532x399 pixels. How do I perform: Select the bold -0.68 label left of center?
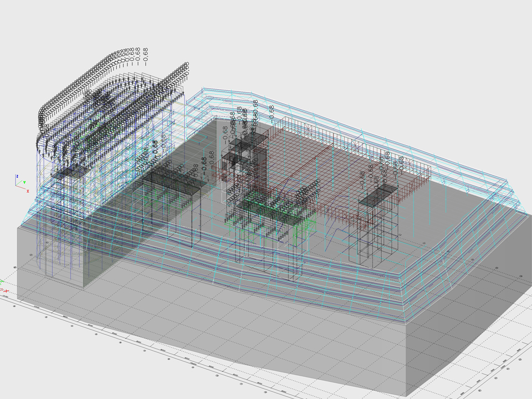pos(204,164)
